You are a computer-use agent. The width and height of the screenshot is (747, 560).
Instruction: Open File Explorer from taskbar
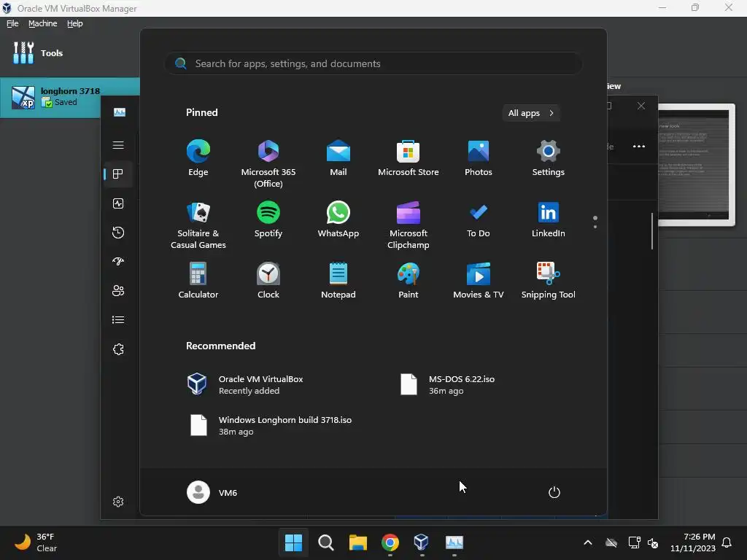point(357,542)
